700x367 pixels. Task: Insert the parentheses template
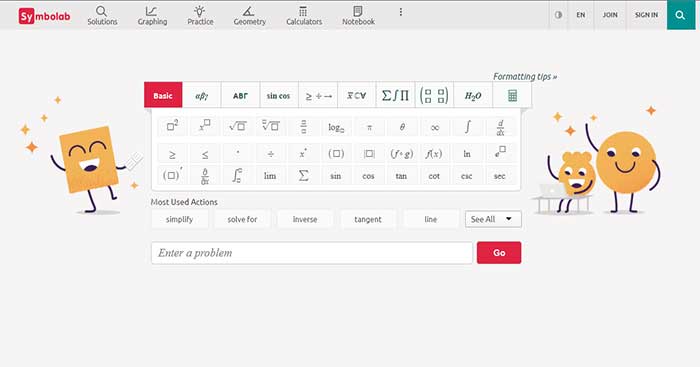[336, 154]
